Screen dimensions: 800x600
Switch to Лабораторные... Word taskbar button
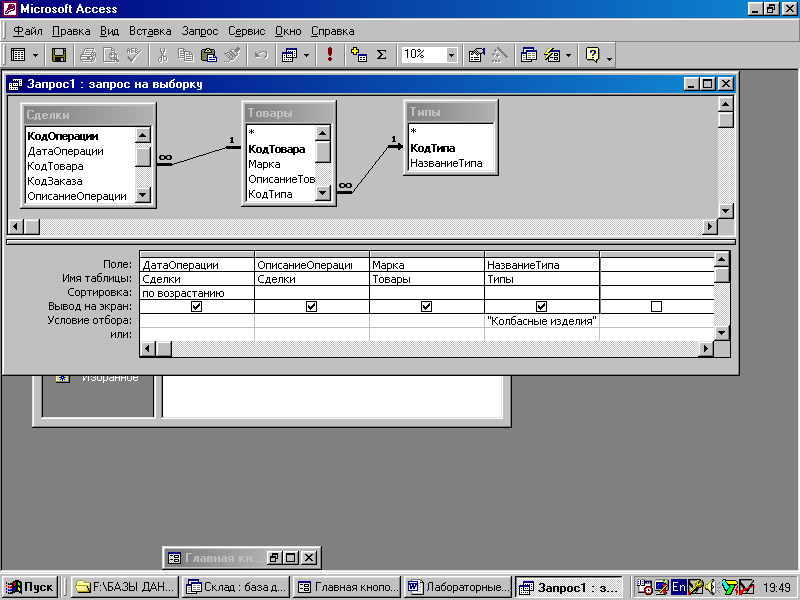click(x=458, y=587)
